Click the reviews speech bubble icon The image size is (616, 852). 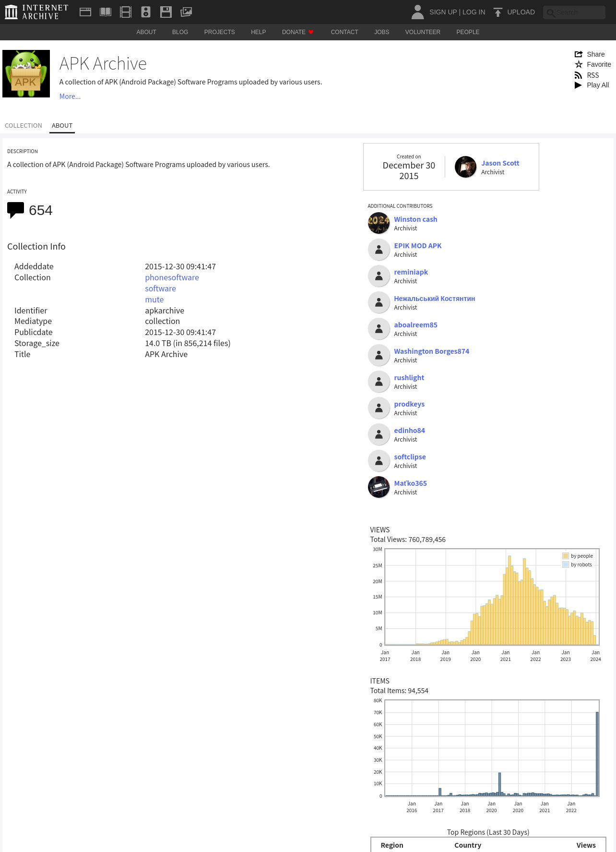point(15,210)
